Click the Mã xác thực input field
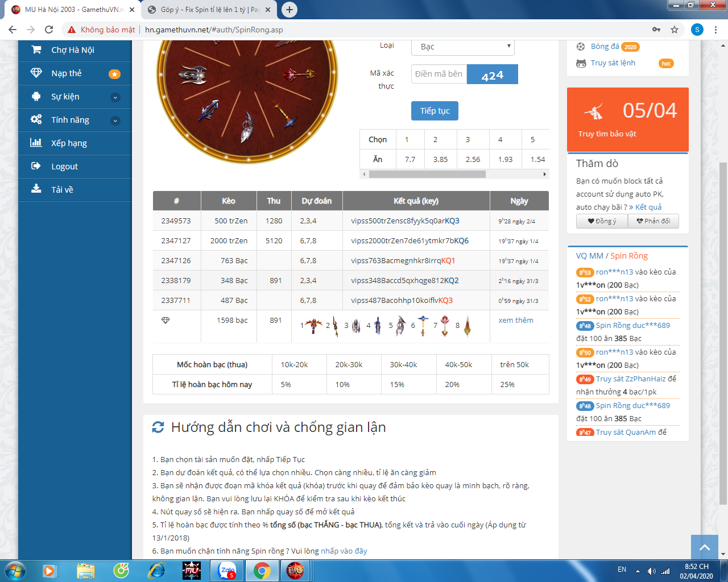 pos(439,74)
